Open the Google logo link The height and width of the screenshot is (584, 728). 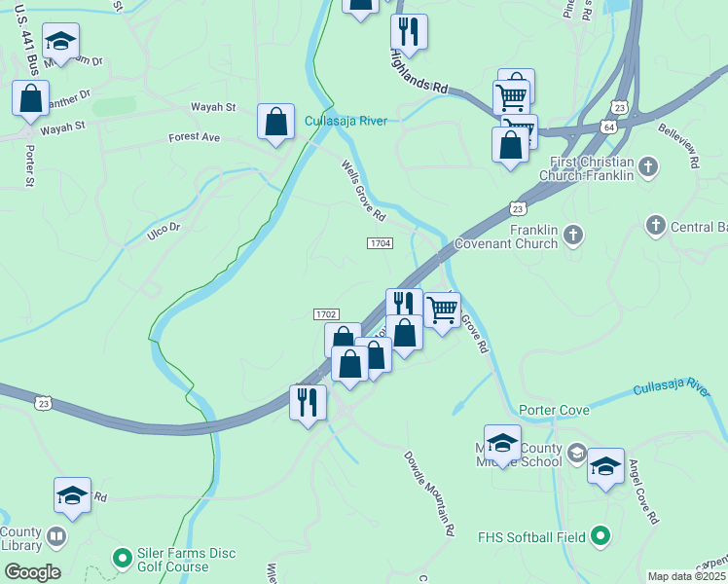(33, 572)
